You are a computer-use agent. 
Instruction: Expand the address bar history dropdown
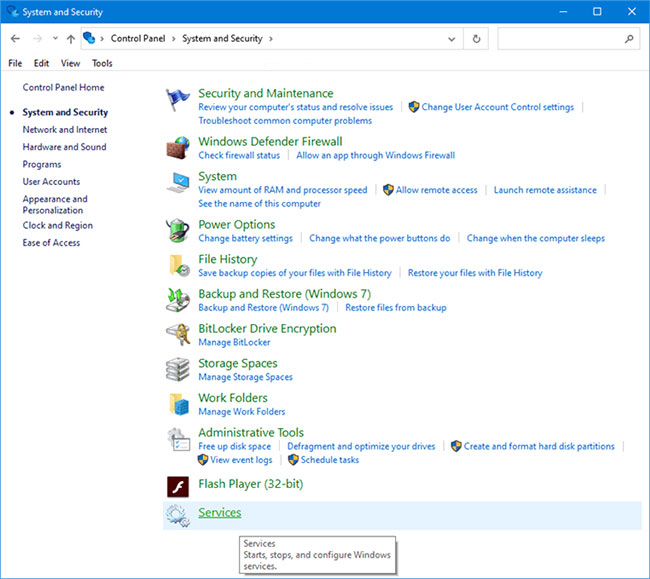click(x=452, y=39)
